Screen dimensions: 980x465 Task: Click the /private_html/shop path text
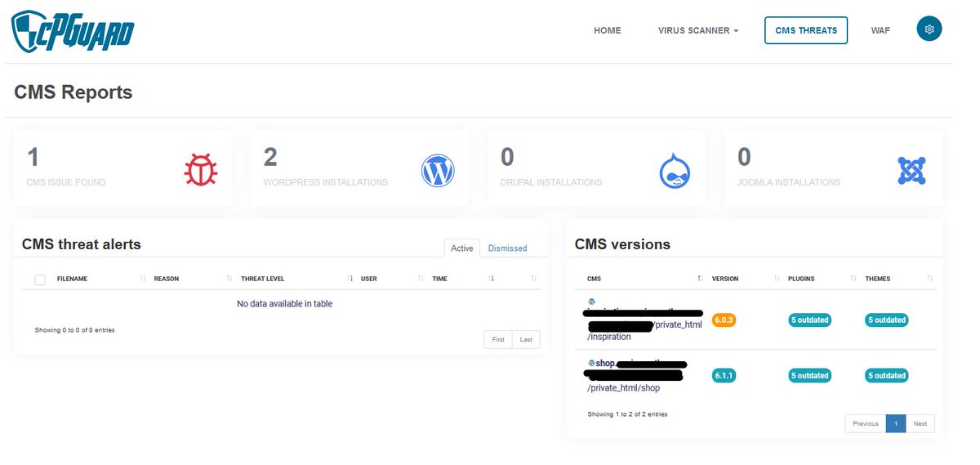[x=623, y=388]
